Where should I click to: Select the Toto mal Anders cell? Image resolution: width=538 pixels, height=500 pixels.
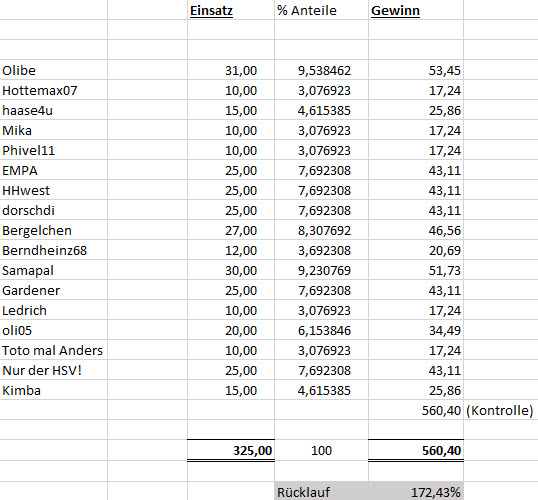tap(54, 350)
